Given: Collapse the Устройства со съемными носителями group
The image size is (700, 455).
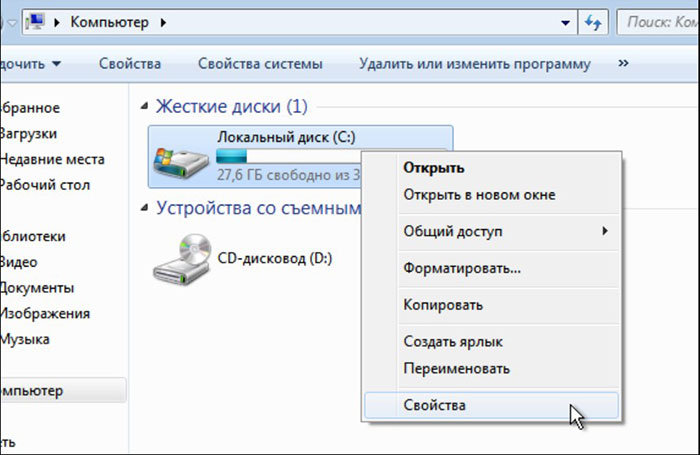Looking at the screenshot, I should tap(144, 208).
